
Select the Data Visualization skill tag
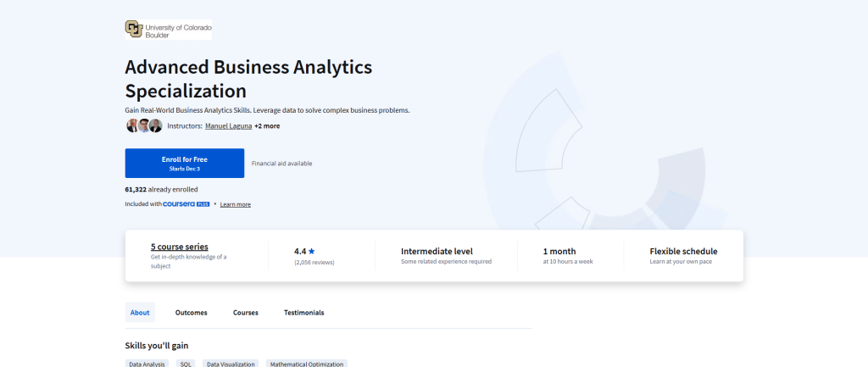pos(231,364)
